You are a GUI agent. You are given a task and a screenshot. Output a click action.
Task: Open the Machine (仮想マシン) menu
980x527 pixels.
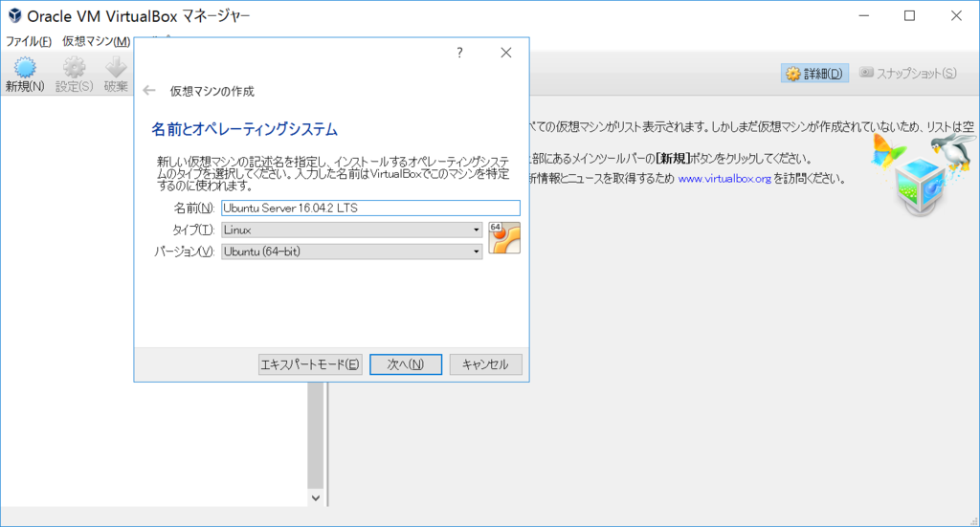[x=97, y=41]
